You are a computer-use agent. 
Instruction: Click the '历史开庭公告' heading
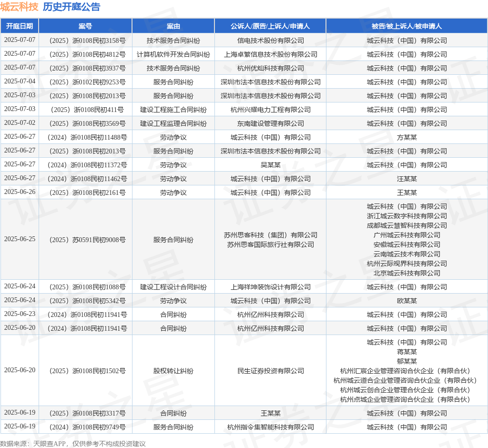pos(71,7)
